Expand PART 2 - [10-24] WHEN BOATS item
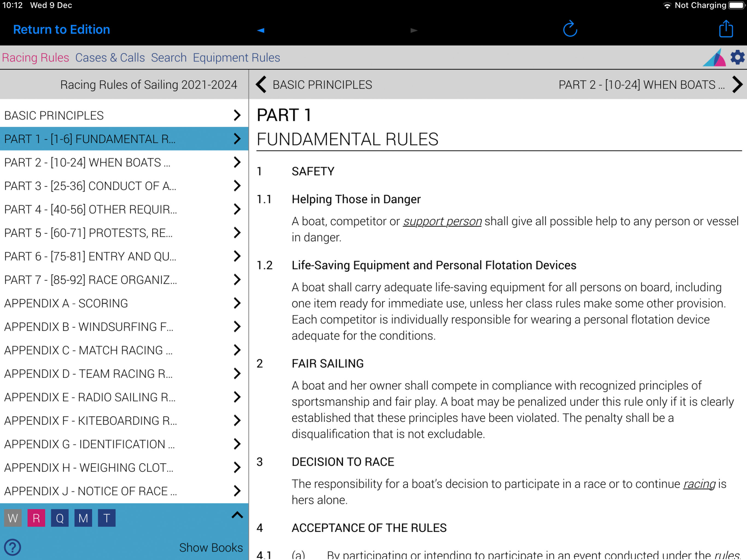Image resolution: width=747 pixels, height=560 pixels. (237, 162)
